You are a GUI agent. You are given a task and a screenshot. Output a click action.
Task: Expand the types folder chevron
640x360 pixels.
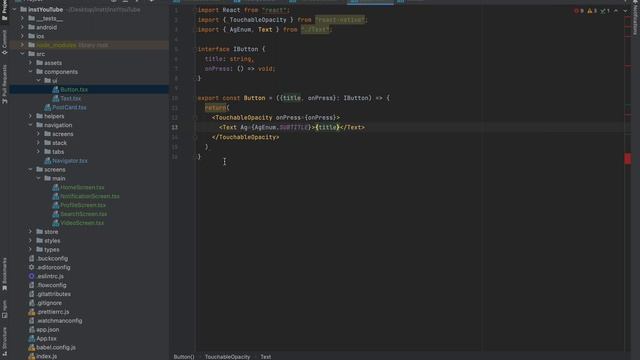click(31, 249)
